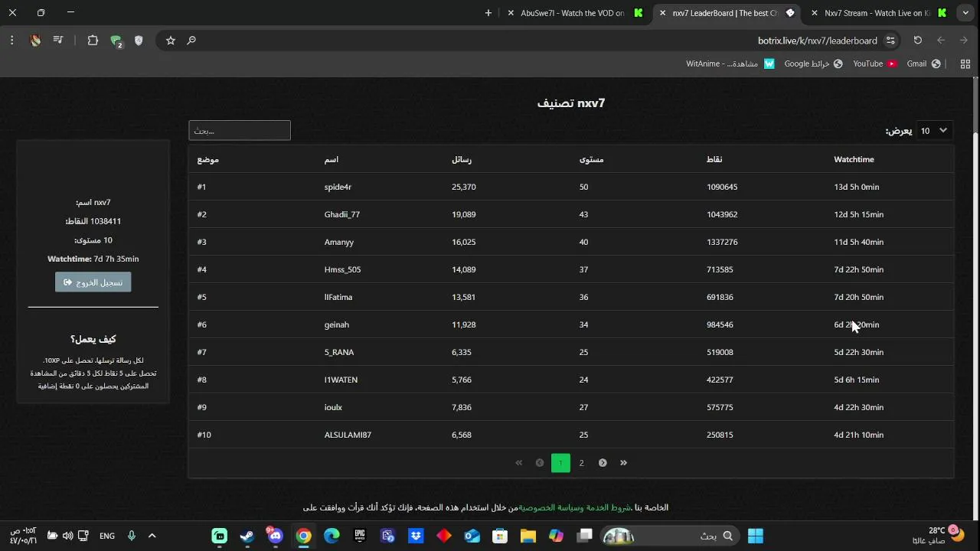Open the Chrome three-dot menu
The image size is (980, 551).
click(11, 41)
